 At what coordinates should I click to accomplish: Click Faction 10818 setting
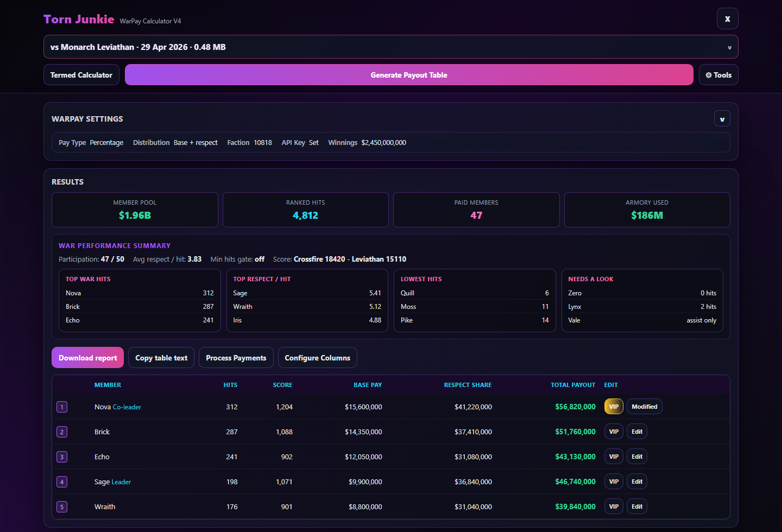pyautogui.click(x=249, y=143)
